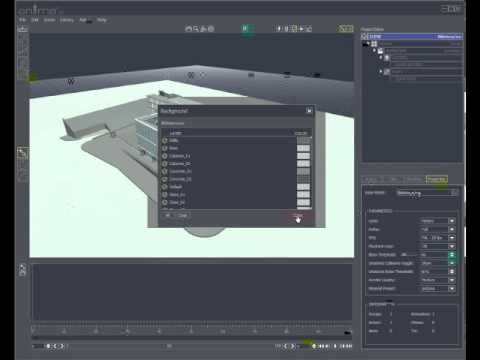Click the yellow-outlined icon at toolbar right end
The width and height of the screenshot is (480, 360).
(345, 29)
